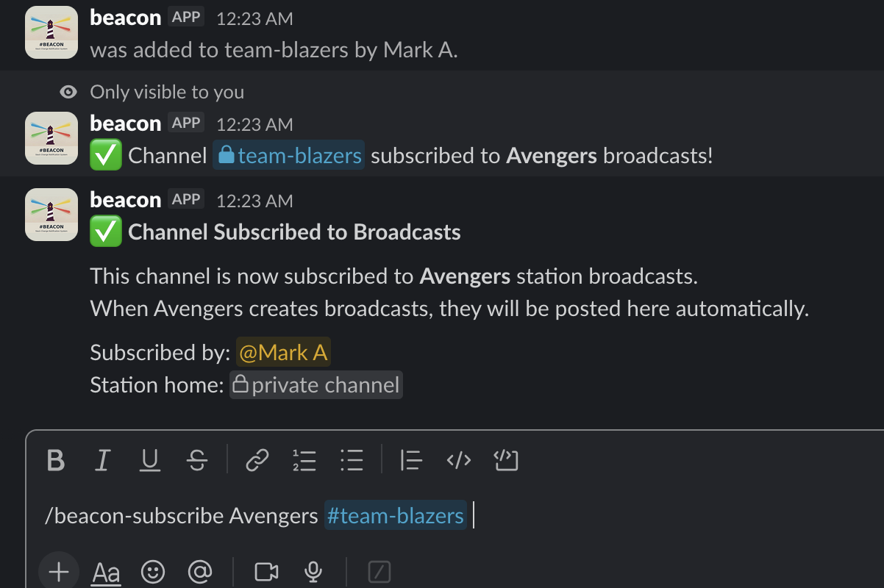This screenshot has height=588, width=884.
Task: Record an audio clip
Action: pos(313,571)
